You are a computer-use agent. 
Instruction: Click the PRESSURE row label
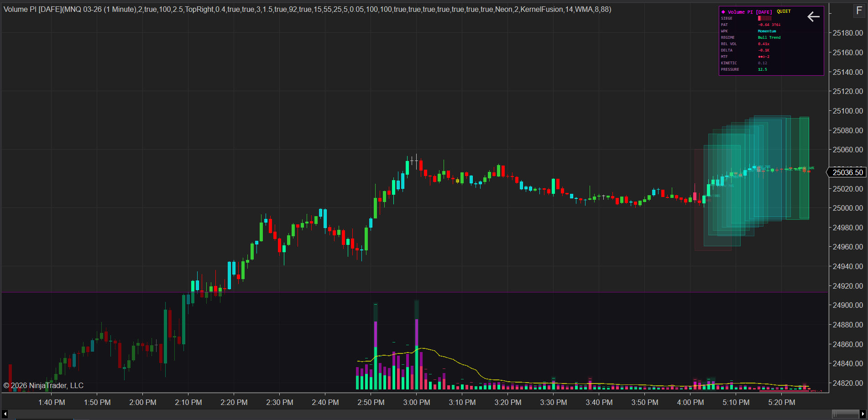(x=730, y=69)
